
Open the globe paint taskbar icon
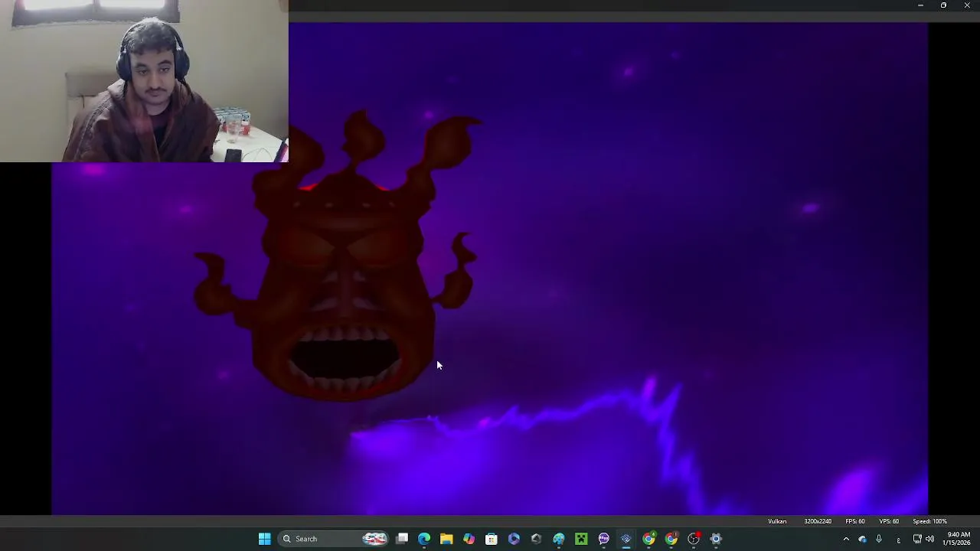pyautogui.click(x=559, y=539)
